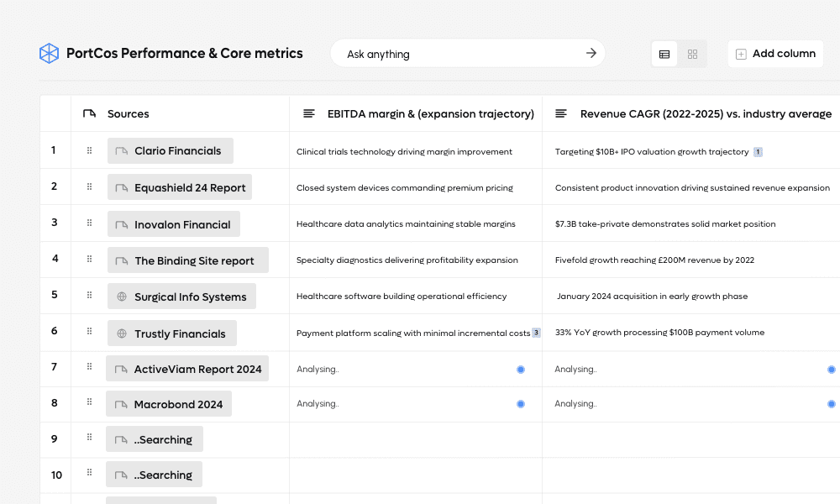The image size is (840, 504).
Task: Click the Sources column header icon
Action: (x=90, y=113)
